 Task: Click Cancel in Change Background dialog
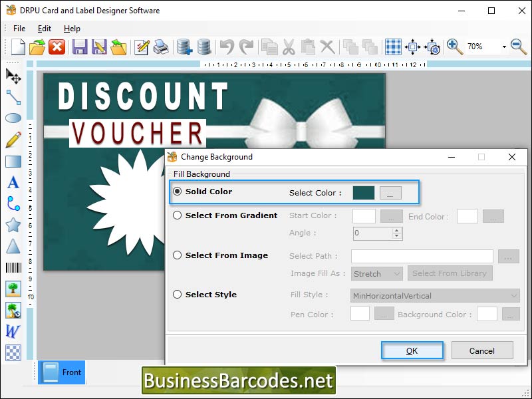pos(482,350)
